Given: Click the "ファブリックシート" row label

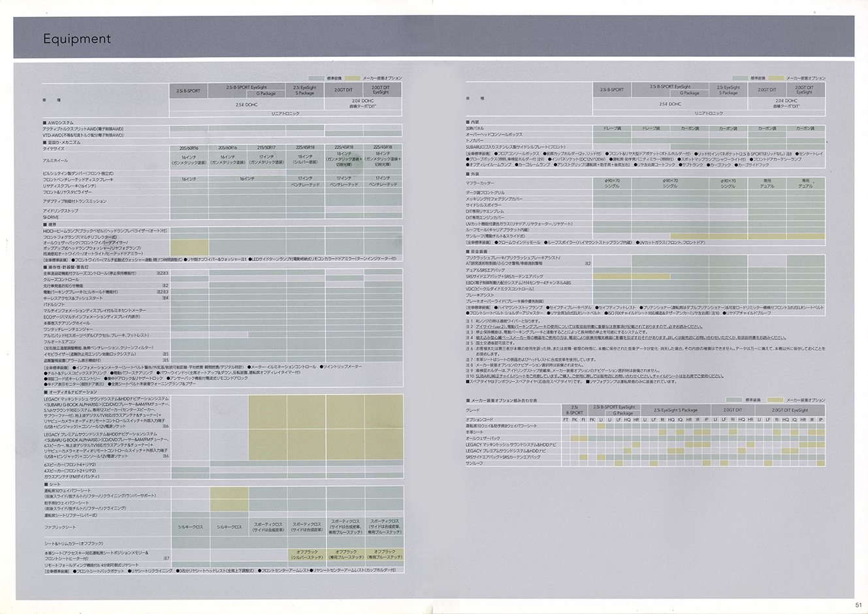Looking at the screenshot, I should (59, 526).
